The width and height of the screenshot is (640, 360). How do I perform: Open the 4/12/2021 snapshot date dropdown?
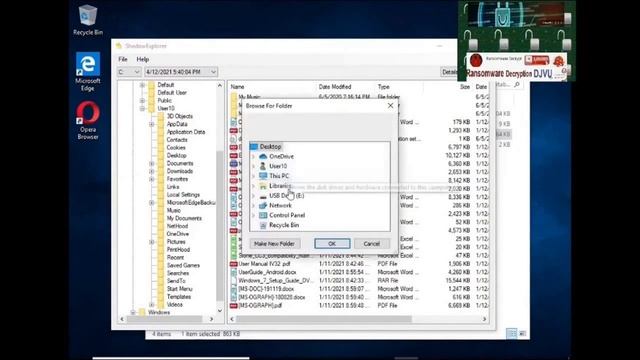pos(181,72)
